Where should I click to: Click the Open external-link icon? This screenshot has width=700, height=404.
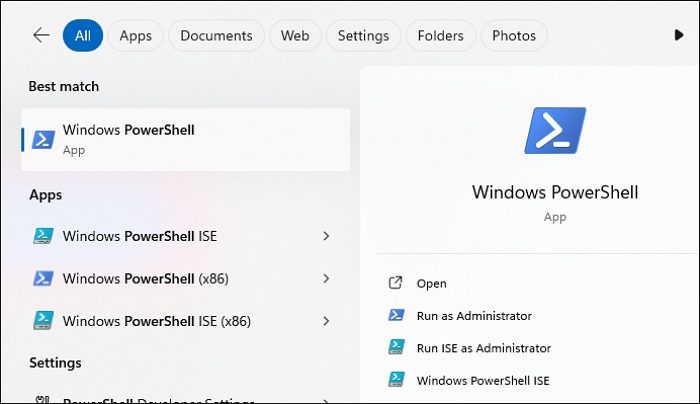(395, 283)
